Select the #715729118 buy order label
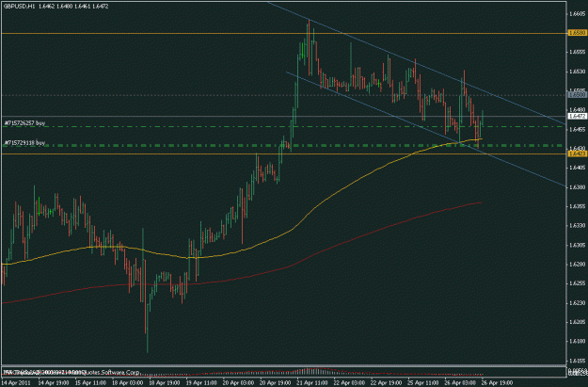 click(24, 142)
